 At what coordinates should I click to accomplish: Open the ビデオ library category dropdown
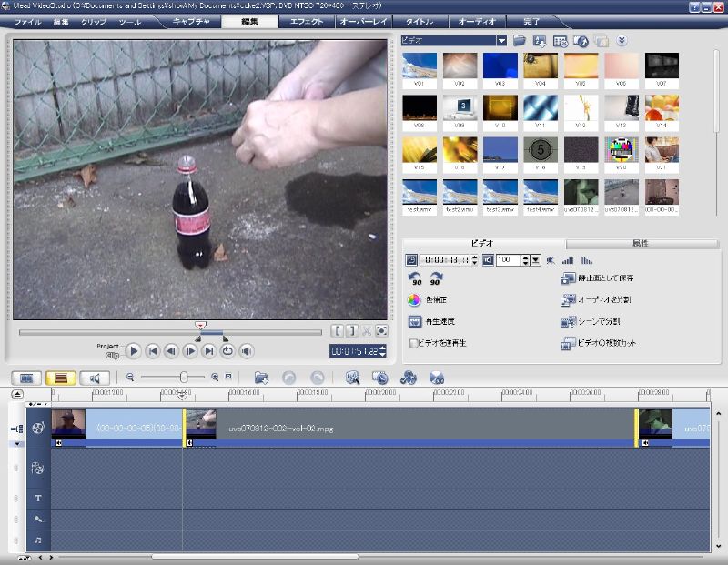pos(501,40)
